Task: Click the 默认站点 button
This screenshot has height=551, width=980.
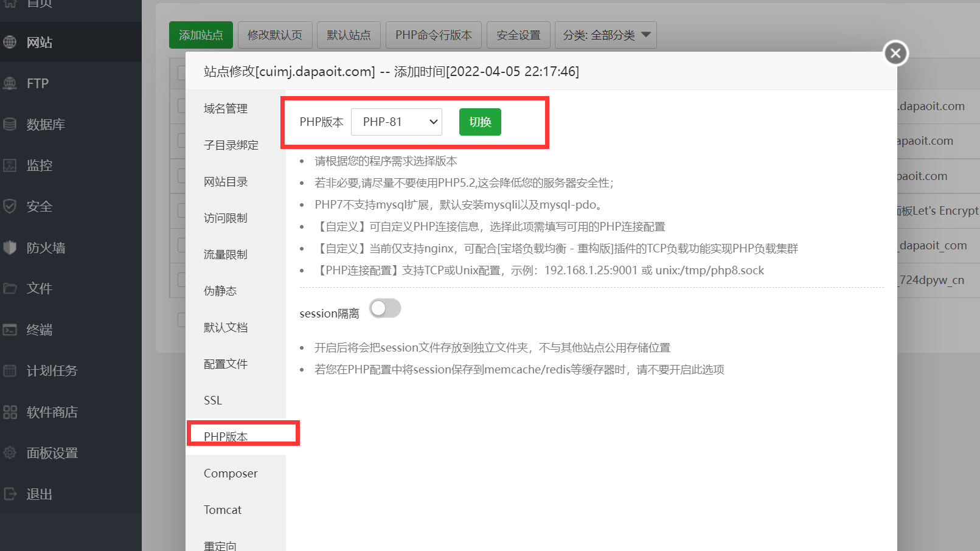Action: [349, 35]
